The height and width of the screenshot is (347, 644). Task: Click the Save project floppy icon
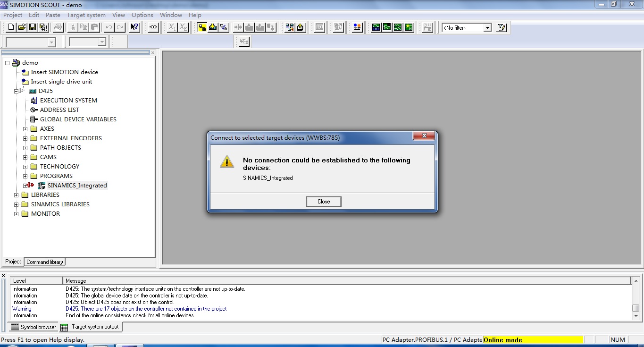click(33, 27)
